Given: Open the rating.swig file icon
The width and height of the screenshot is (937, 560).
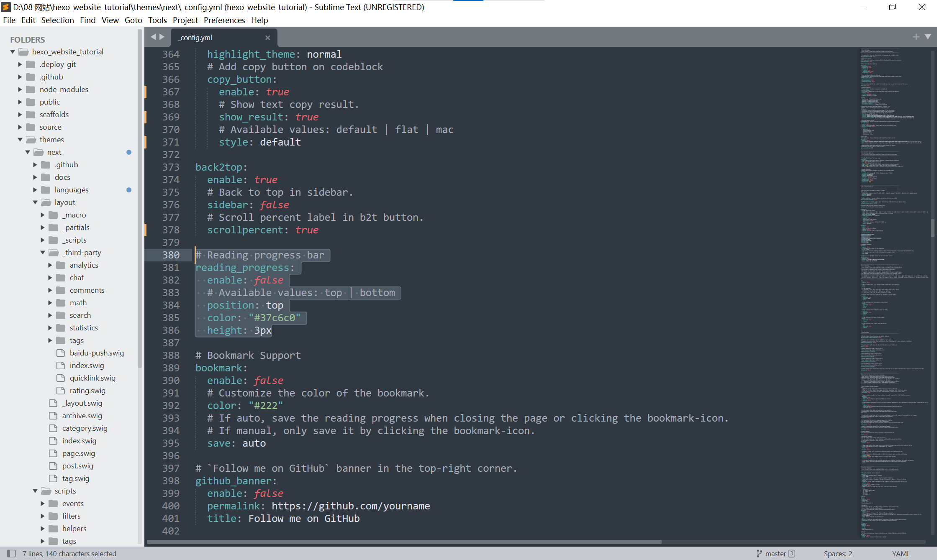Looking at the screenshot, I should click(x=61, y=391).
